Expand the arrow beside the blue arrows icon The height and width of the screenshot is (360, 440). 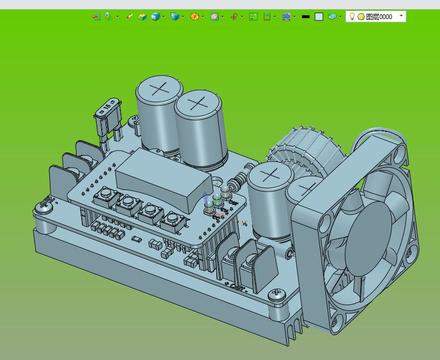coord(294,17)
